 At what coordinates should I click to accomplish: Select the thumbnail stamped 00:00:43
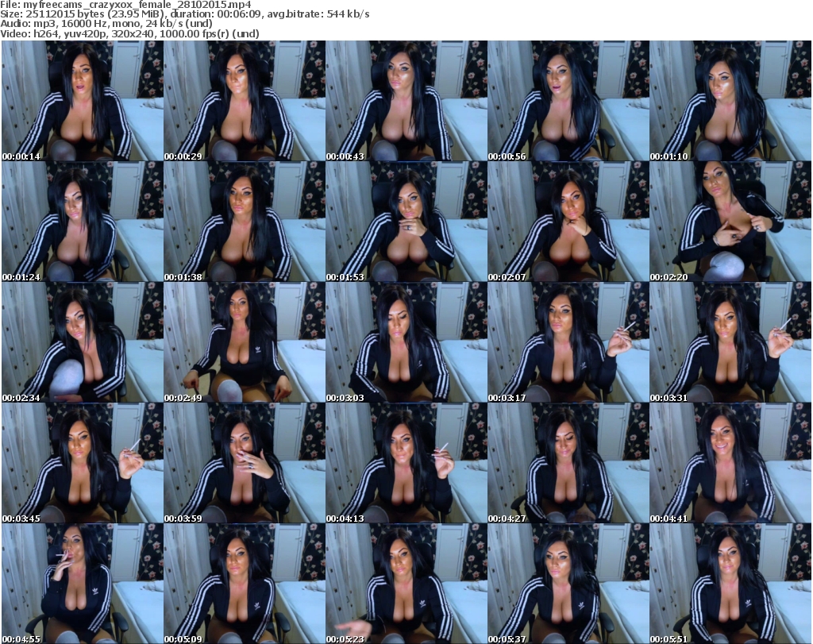click(x=406, y=101)
